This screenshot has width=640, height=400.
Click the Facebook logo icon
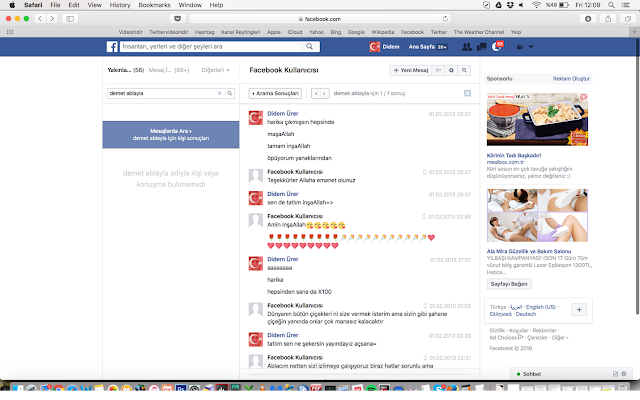(x=112, y=47)
